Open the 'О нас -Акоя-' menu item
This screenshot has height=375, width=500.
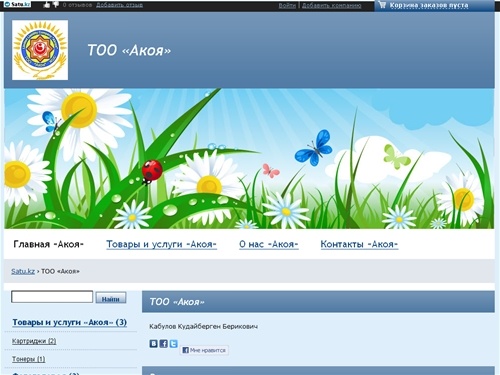269,244
